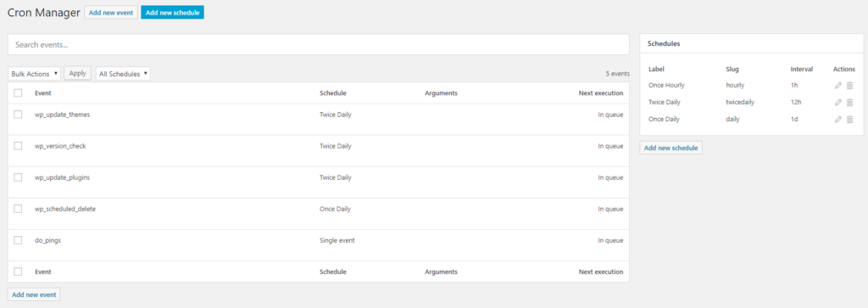Edit the Once Daily schedule pencil icon

click(x=838, y=119)
